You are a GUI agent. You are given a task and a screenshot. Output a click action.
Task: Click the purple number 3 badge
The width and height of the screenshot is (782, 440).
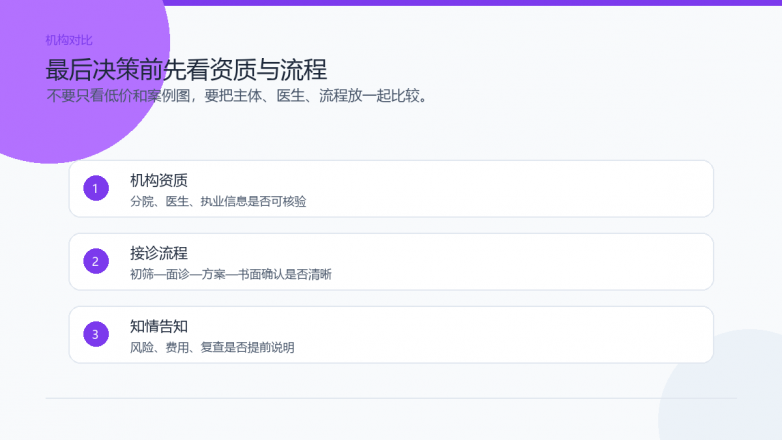pos(96,334)
